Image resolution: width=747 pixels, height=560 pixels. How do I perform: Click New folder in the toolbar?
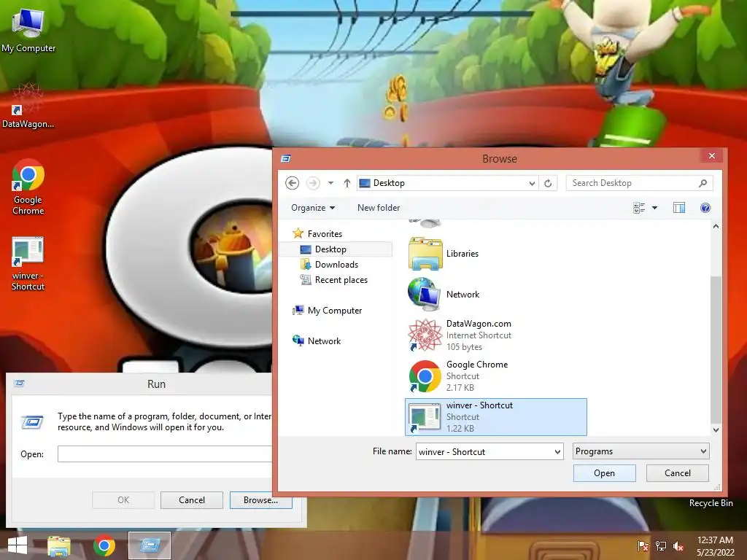pyautogui.click(x=379, y=208)
